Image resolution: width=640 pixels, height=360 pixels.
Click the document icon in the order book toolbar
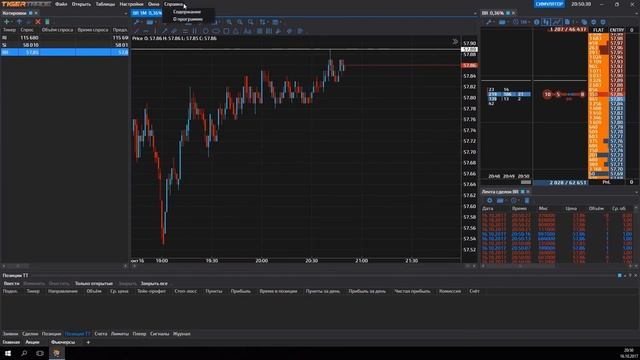click(x=567, y=22)
